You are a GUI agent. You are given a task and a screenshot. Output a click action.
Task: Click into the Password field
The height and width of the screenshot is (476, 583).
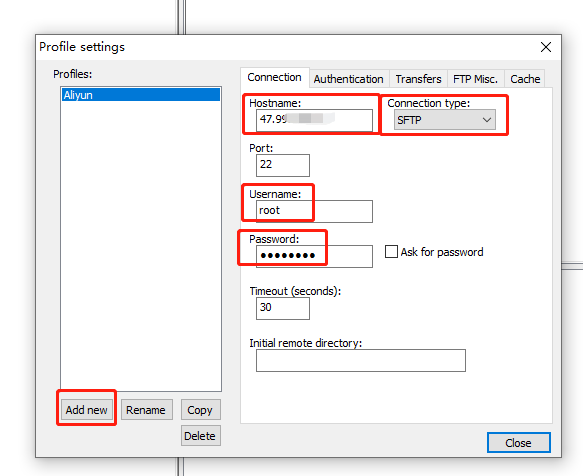pos(314,256)
